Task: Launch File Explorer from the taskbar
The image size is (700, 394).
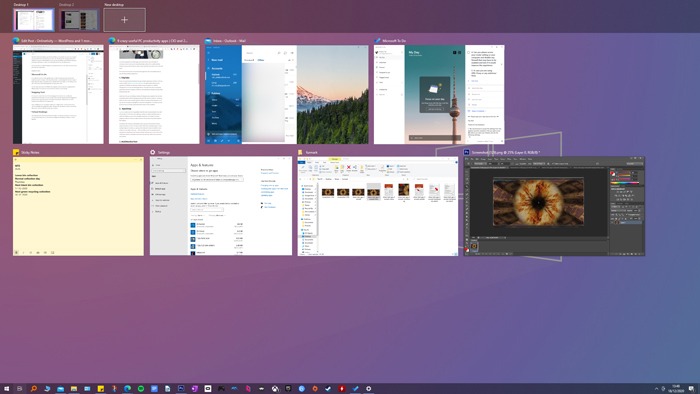Action: coord(74,389)
